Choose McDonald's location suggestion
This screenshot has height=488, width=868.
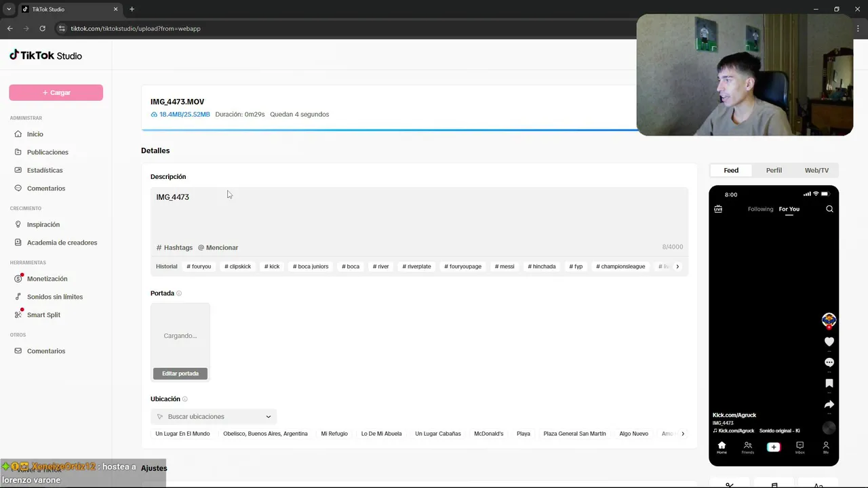[489, 434]
